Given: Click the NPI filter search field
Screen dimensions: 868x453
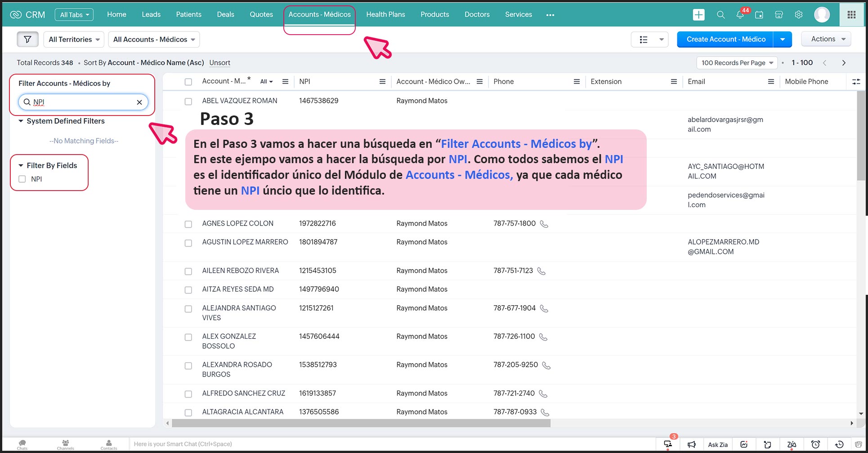Looking at the screenshot, I should click(83, 102).
